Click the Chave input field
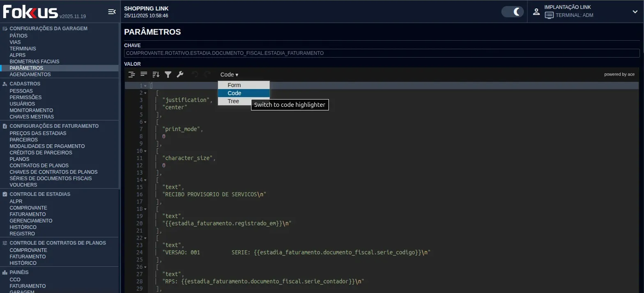This screenshot has width=644, height=293. (x=382, y=53)
